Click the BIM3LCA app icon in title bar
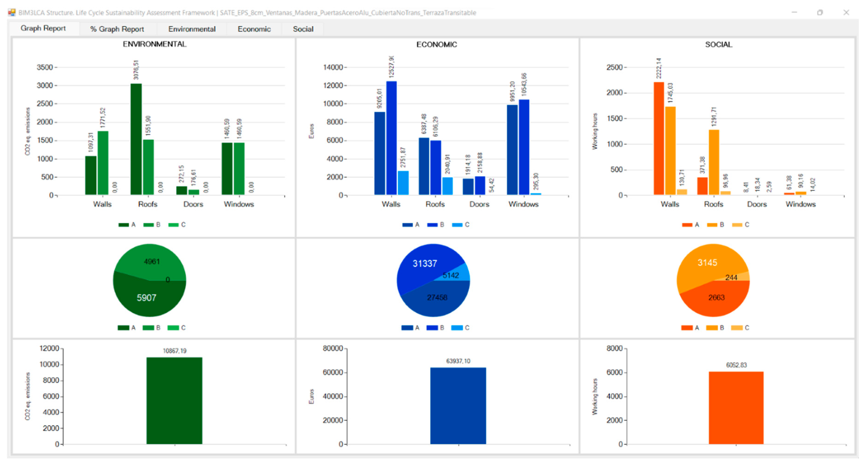Viewport: 868px width, 466px height. tap(12, 12)
